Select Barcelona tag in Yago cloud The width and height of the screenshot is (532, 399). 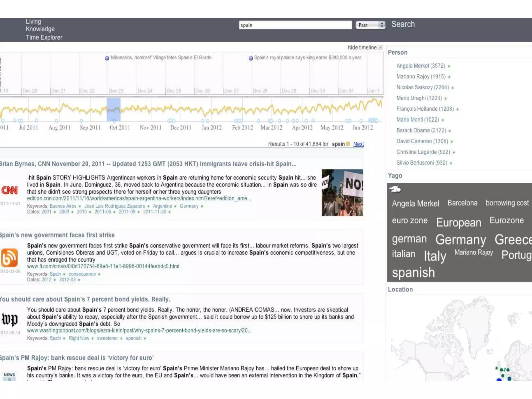(462, 203)
